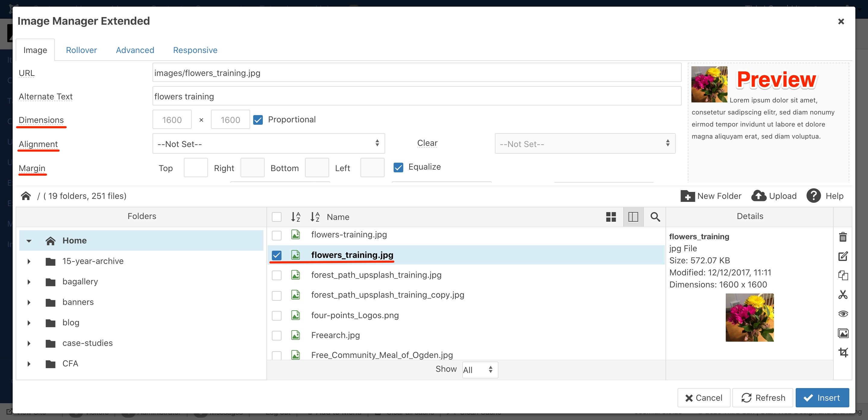Image resolution: width=868 pixels, height=420 pixels.
Task: Disable the Equalize margin checkbox
Action: [x=398, y=168]
